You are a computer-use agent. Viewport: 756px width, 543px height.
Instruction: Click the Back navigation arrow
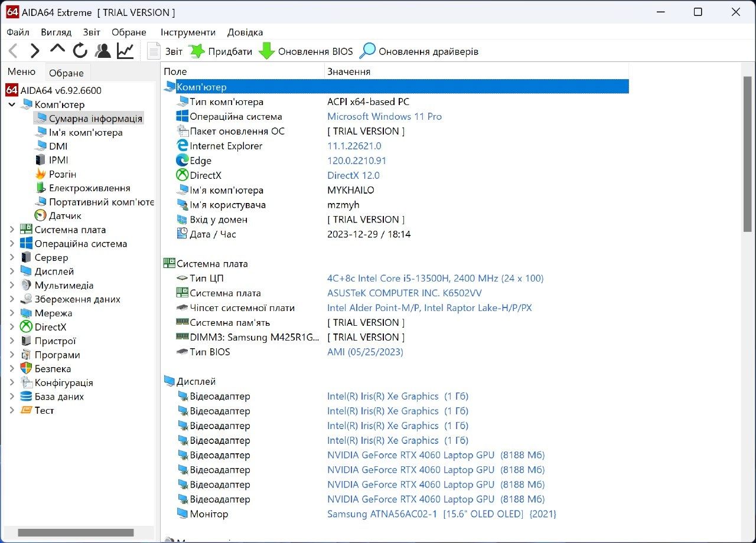pos(13,51)
